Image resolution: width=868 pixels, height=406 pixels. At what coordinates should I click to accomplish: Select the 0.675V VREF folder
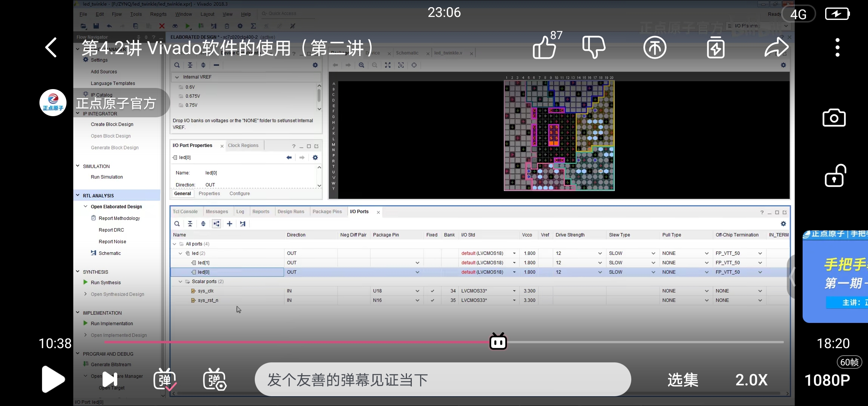coord(192,96)
